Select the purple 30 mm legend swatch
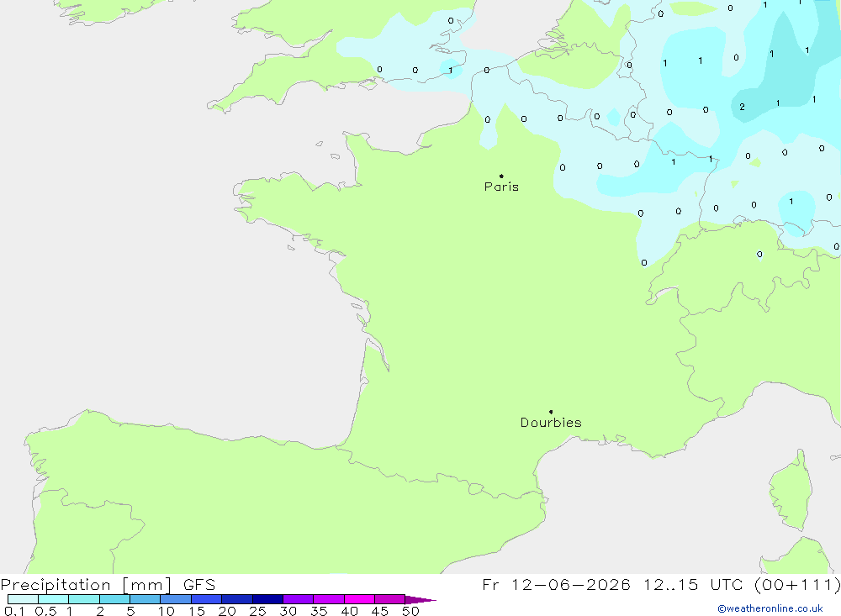This screenshot has width=841, height=616. tap(299, 599)
